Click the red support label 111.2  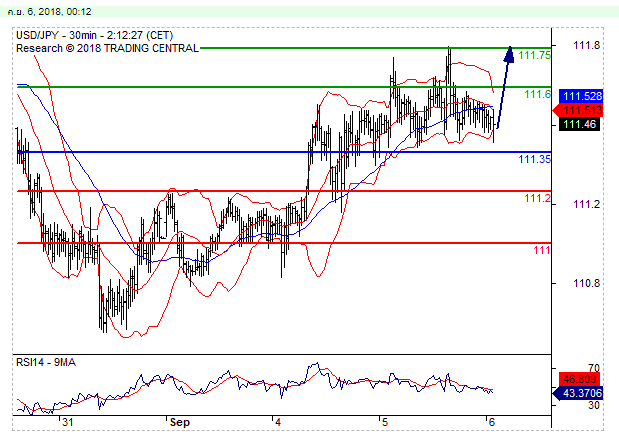coord(537,198)
